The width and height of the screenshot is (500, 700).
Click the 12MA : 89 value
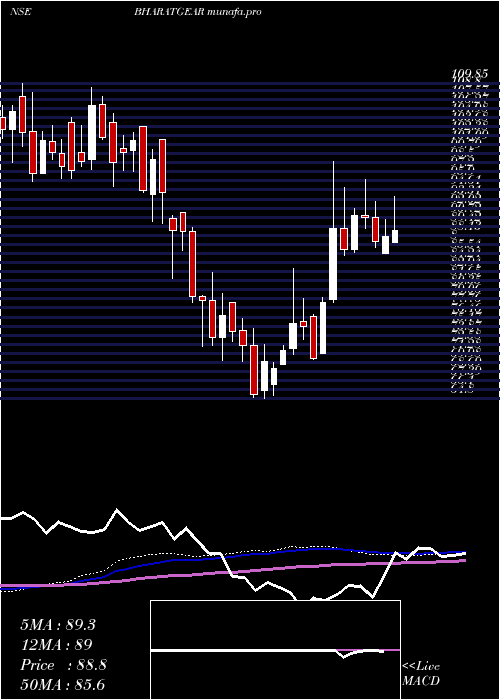pyautogui.click(x=56, y=645)
